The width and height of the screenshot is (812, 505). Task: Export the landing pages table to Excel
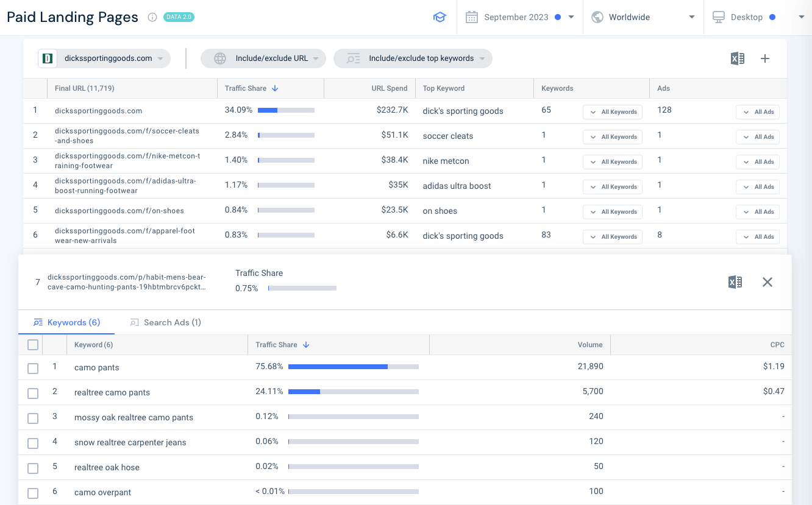[737, 58]
